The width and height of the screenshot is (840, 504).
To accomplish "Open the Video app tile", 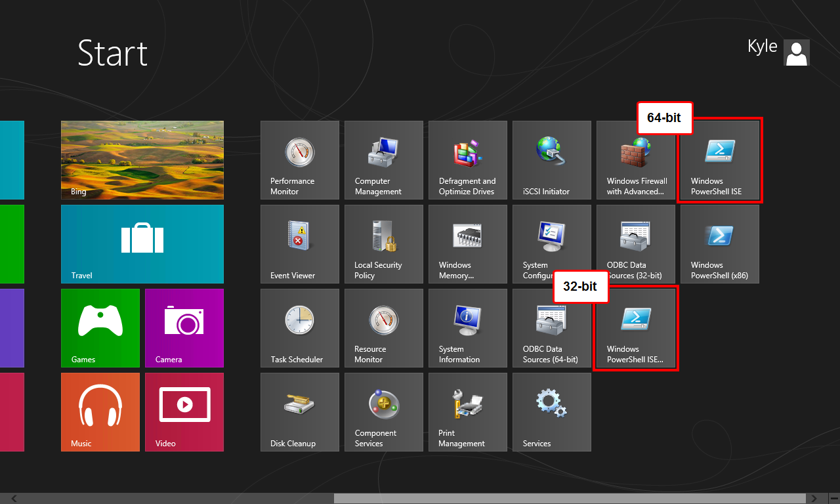I will (x=184, y=412).
